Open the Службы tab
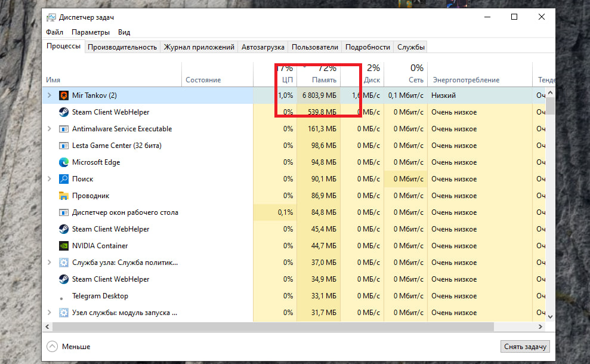This screenshot has width=590, height=364. click(411, 47)
